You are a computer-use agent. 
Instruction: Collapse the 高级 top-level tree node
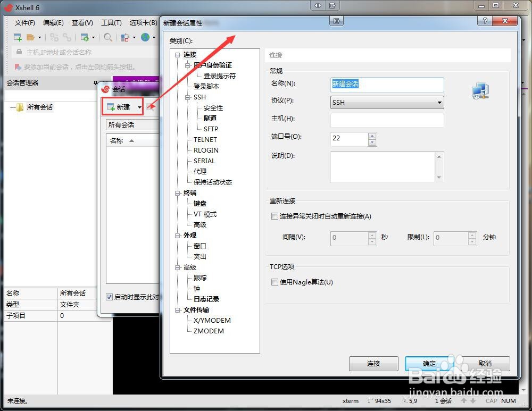click(x=178, y=267)
